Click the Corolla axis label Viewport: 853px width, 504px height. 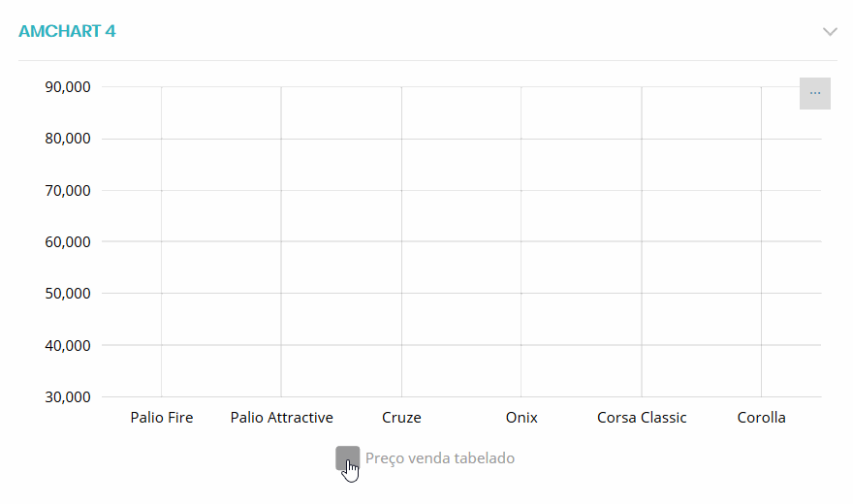(x=761, y=418)
